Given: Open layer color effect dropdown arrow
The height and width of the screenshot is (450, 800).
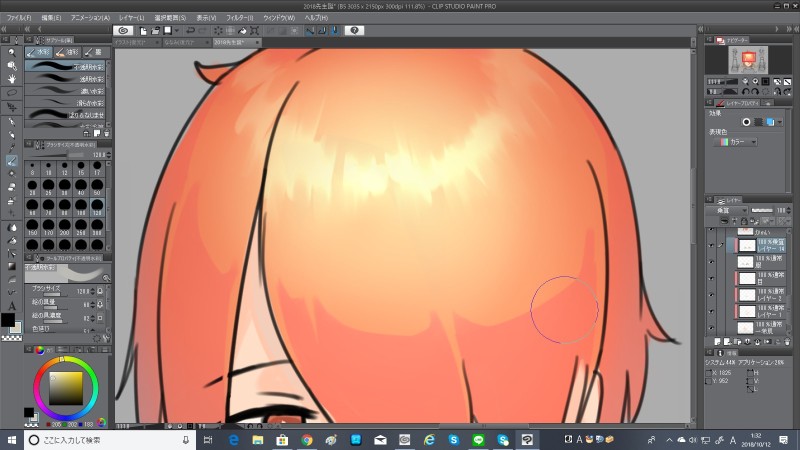Looking at the screenshot, I should [779, 122].
